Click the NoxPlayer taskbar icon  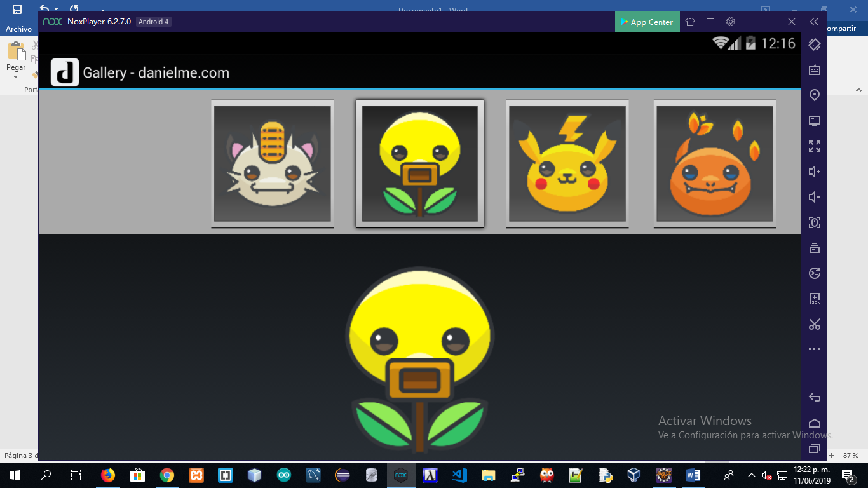(401, 475)
